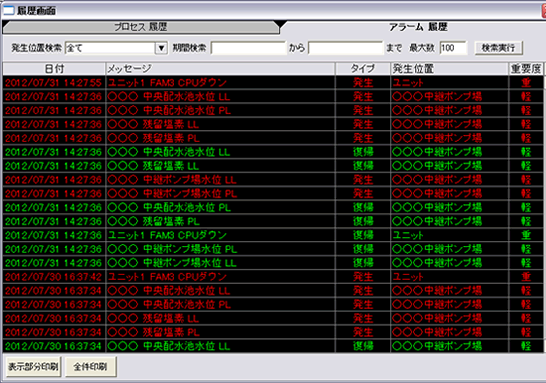Switch to プロセス 履歴 tab
Viewport: 546px width, 383px height.
pyautogui.click(x=141, y=27)
